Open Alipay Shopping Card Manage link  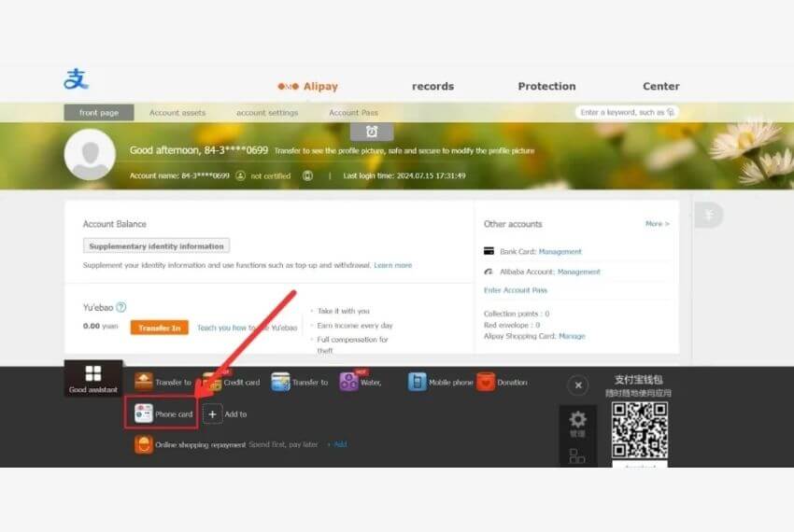pyautogui.click(x=573, y=336)
